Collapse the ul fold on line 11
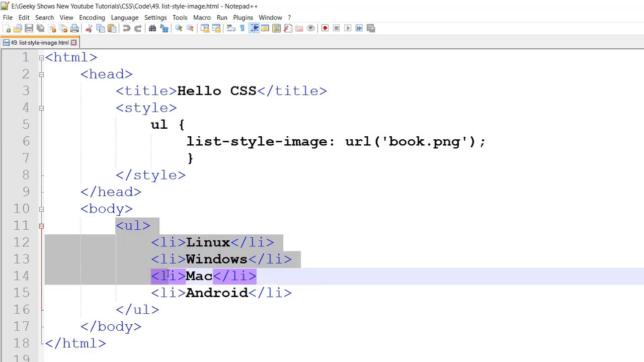Screen dimensions: 644x362 click(x=41, y=226)
